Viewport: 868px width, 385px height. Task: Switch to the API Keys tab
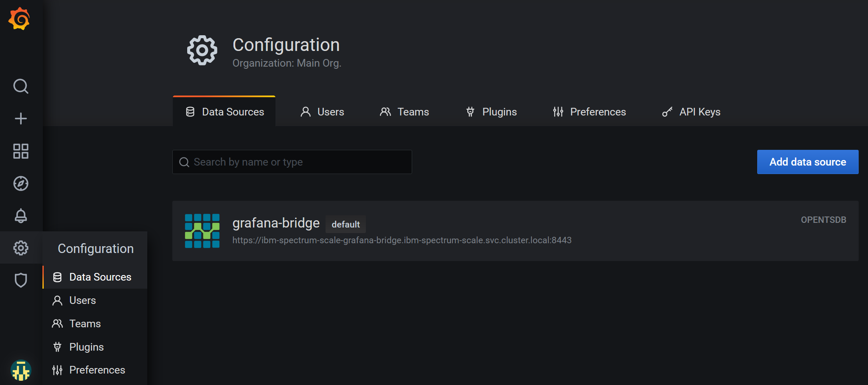click(691, 112)
